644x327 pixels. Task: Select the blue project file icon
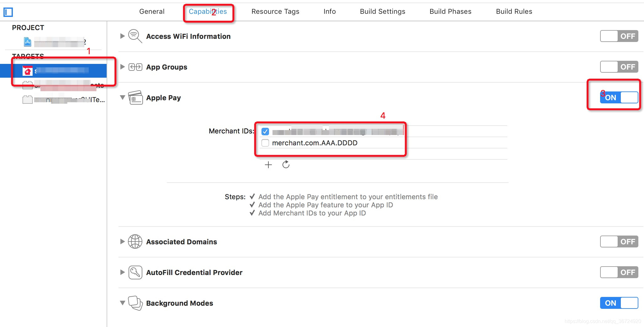[28, 42]
